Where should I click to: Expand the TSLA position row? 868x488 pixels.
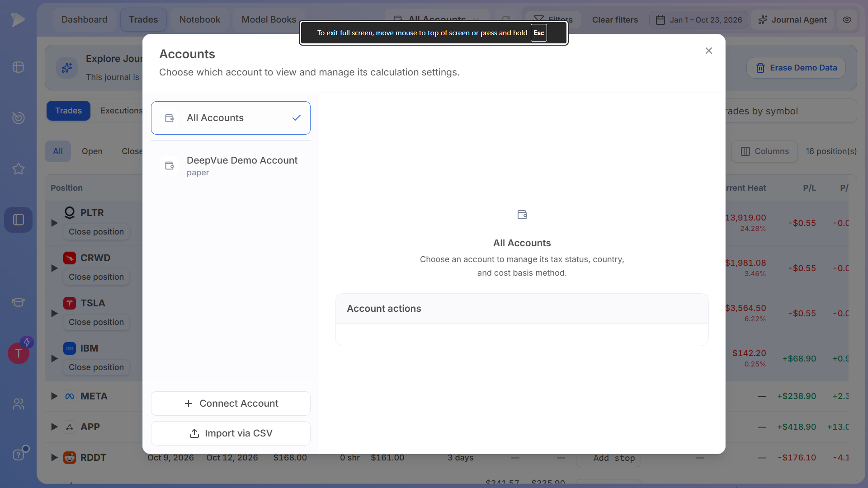point(54,314)
